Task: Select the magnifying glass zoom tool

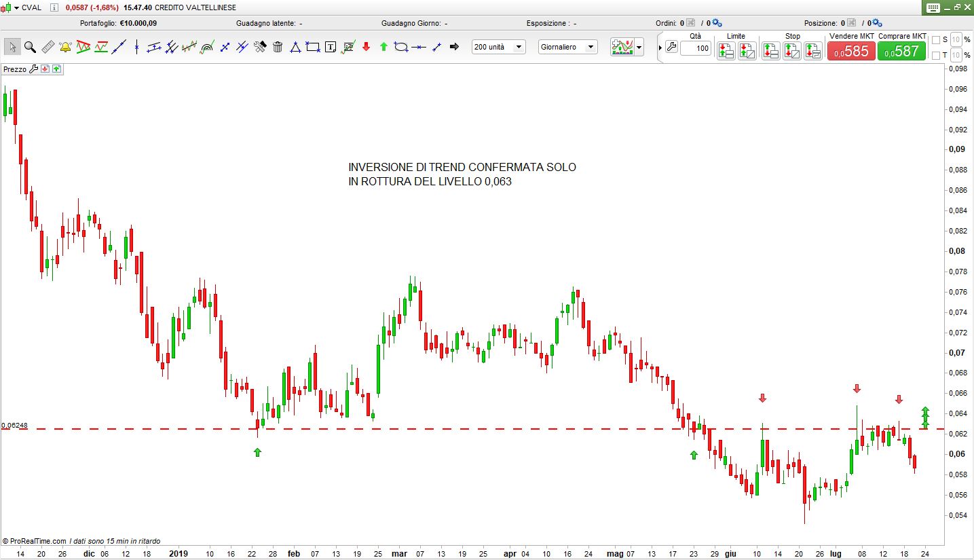Action: [x=30, y=47]
